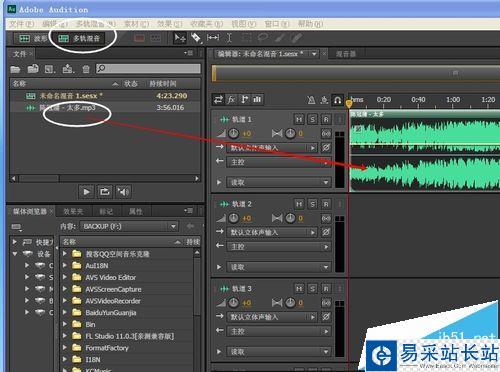Open the Effects menu

pyautogui.click(x=170, y=24)
